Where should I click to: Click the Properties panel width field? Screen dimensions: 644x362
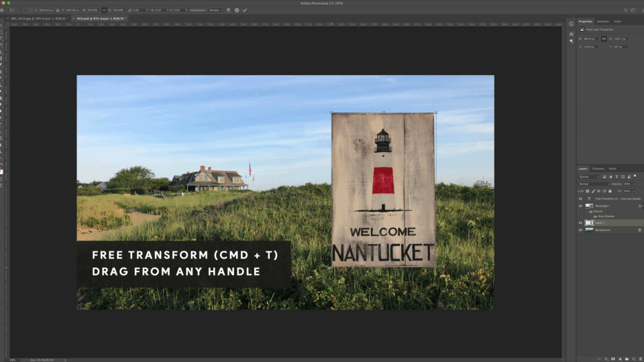click(x=591, y=39)
